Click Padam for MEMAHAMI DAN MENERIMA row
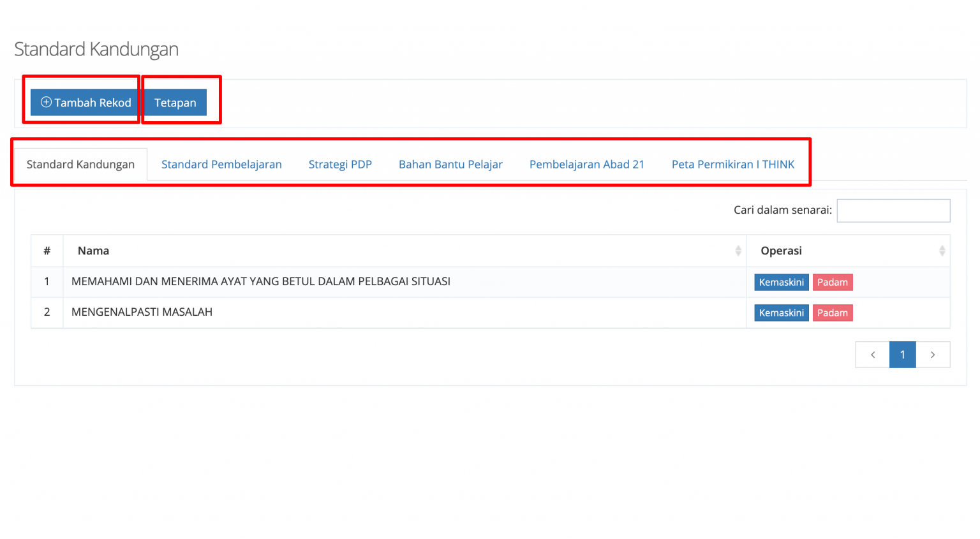Viewport: 980px width, 539px height. tap(832, 282)
